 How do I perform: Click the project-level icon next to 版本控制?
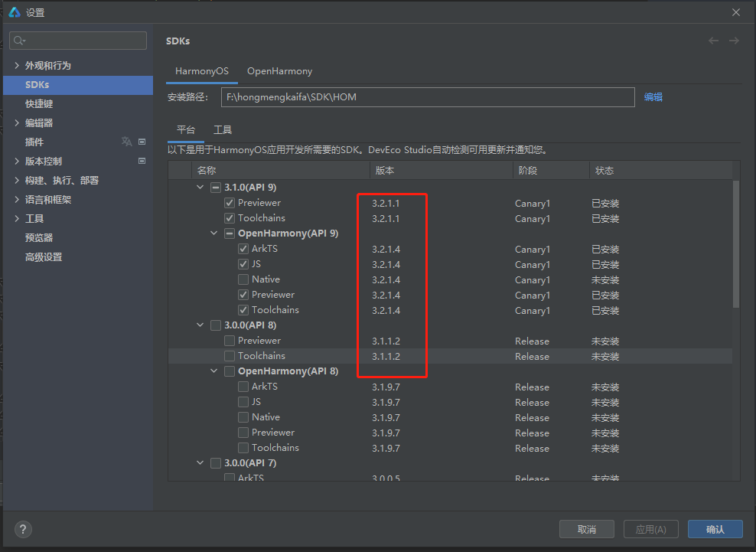(x=142, y=161)
